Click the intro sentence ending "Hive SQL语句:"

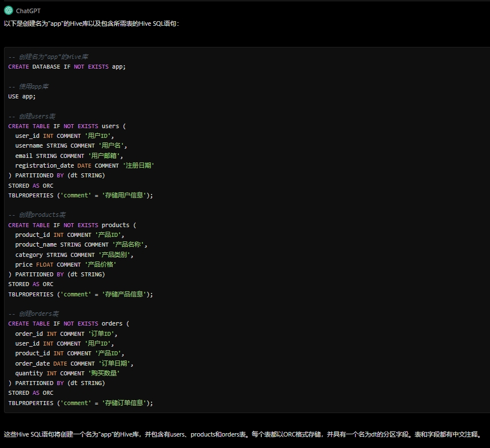(91, 24)
